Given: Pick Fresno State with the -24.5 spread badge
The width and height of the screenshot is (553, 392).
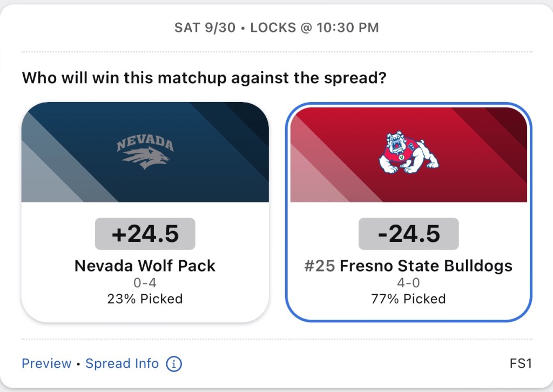Looking at the screenshot, I should [x=408, y=234].
